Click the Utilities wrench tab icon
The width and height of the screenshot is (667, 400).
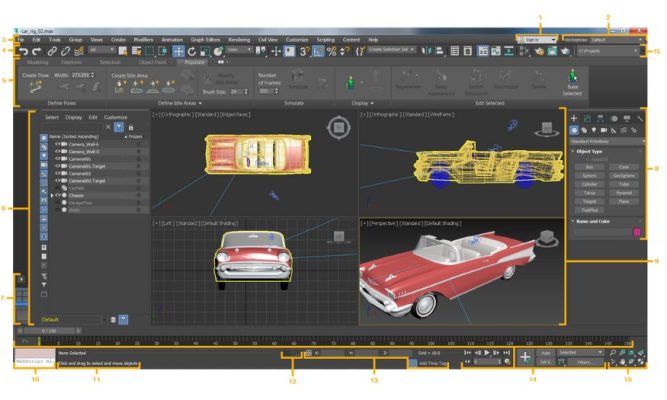pyautogui.click(x=640, y=118)
